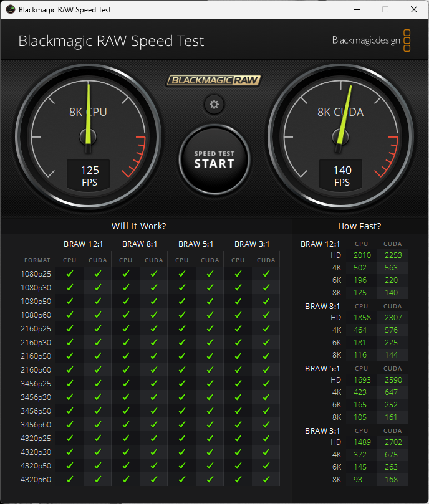The width and height of the screenshot is (429, 504).
Task: Click the 125 FPS readout
Action: [89, 176]
